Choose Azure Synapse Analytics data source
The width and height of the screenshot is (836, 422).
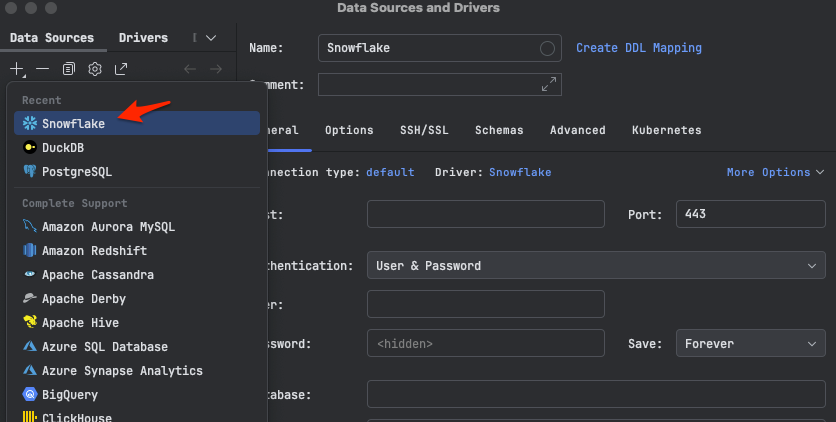137,370
